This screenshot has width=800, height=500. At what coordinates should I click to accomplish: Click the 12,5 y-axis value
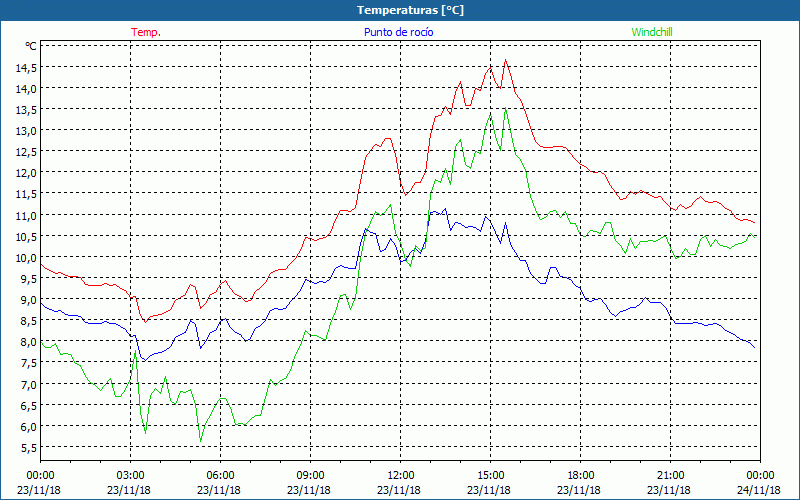point(27,152)
